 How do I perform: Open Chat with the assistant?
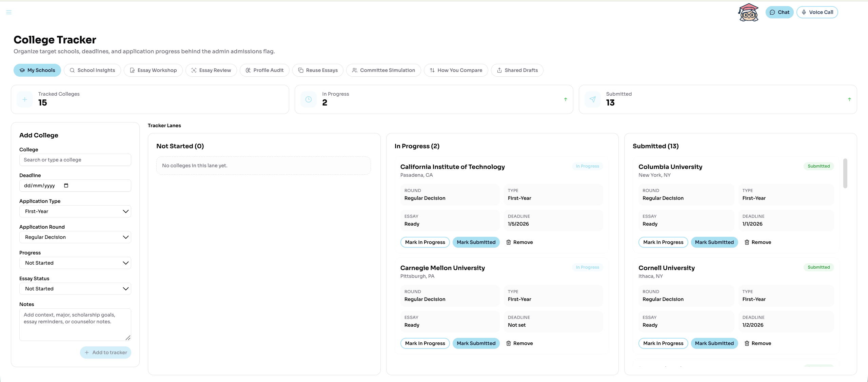[779, 12]
